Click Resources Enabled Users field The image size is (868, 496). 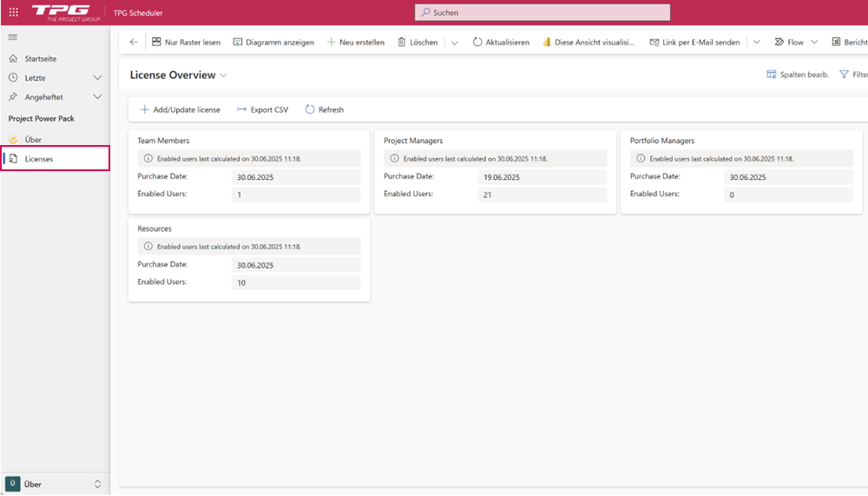tap(296, 282)
